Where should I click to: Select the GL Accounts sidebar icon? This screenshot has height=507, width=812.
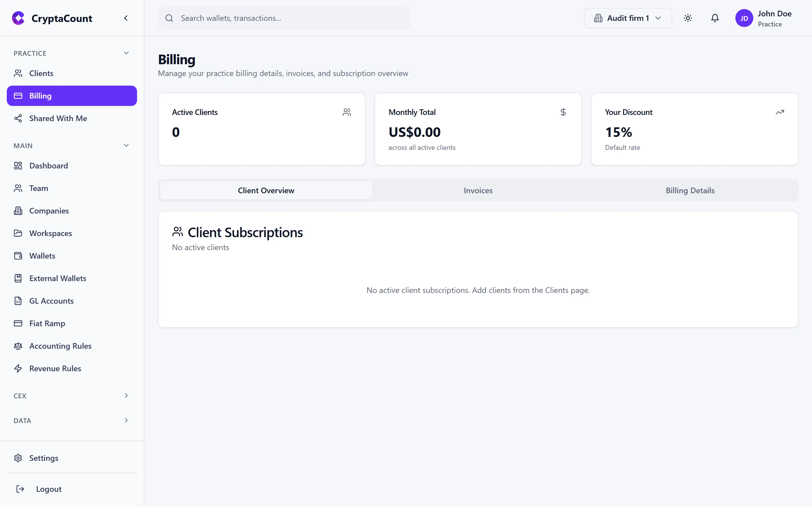[18, 301]
